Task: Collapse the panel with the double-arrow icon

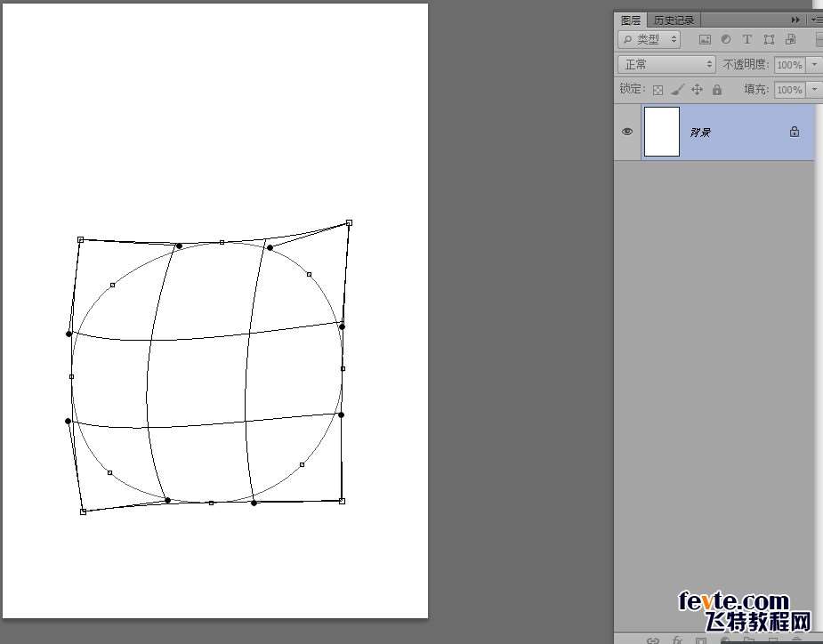Action: [795, 20]
